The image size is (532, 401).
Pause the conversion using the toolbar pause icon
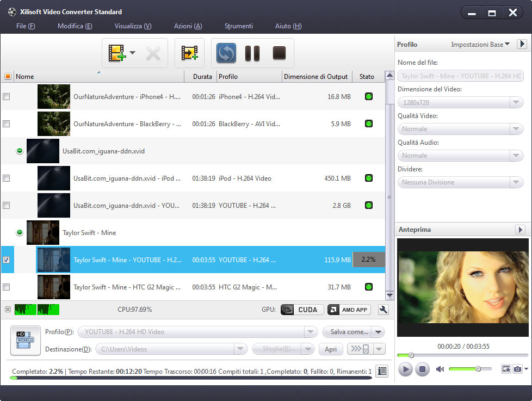[252, 53]
